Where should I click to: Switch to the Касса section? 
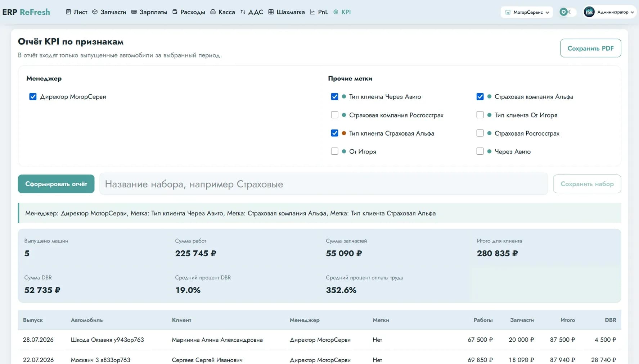coord(222,12)
